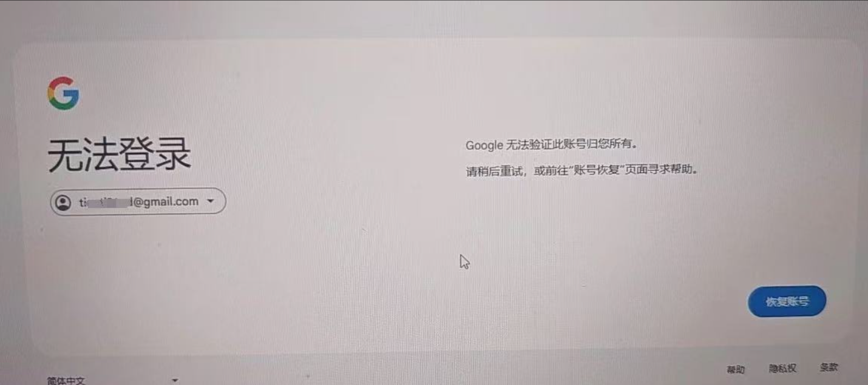The width and height of the screenshot is (868, 385).
Task: Open the 隐私权 link
Action: (782, 368)
